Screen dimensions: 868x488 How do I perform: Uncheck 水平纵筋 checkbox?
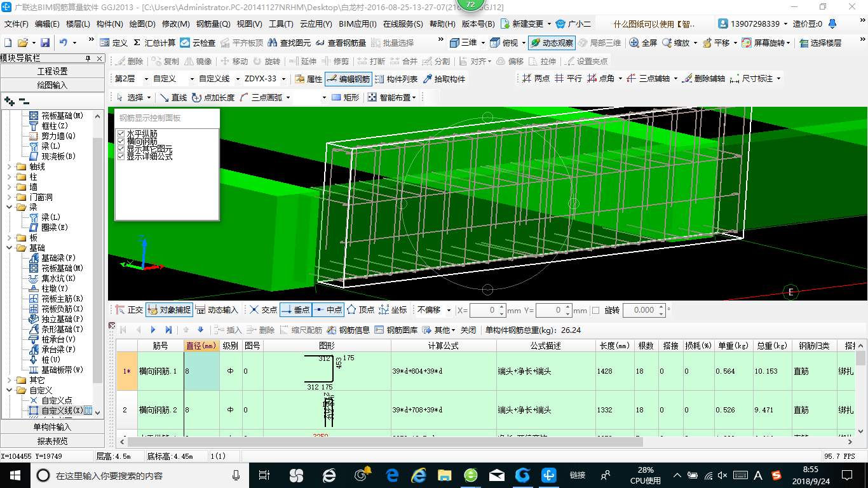pyautogui.click(x=121, y=134)
